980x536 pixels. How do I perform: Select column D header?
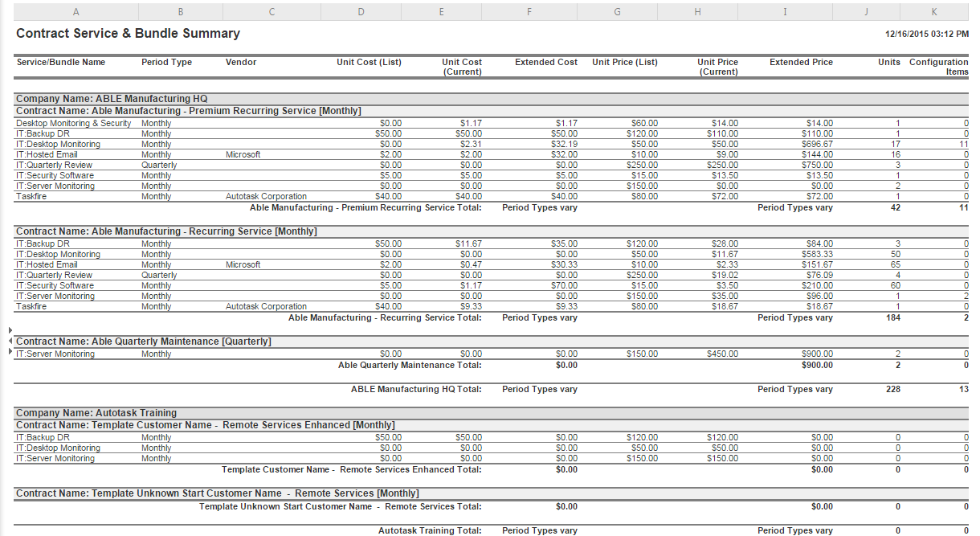(x=361, y=11)
